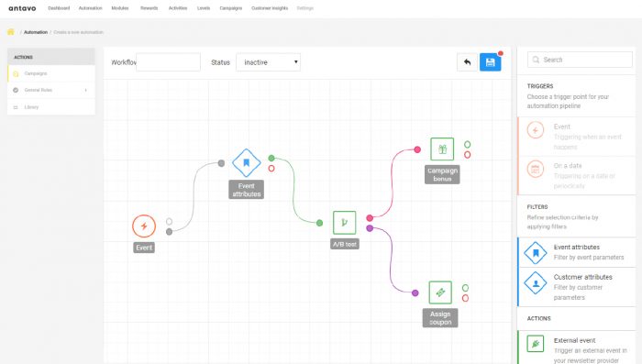642x364 pixels.
Task: Click the Workflow name input field
Action: [x=168, y=62]
